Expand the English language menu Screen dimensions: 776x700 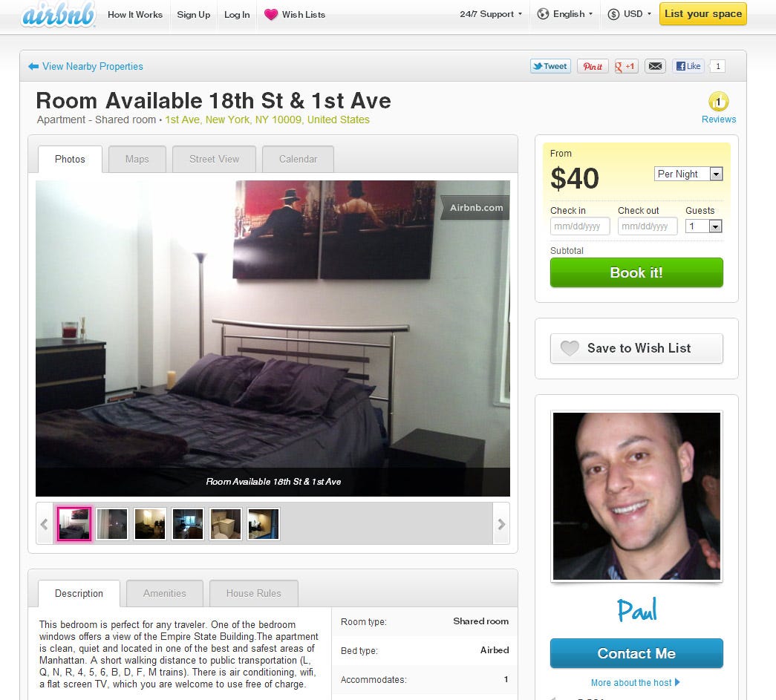coord(565,14)
